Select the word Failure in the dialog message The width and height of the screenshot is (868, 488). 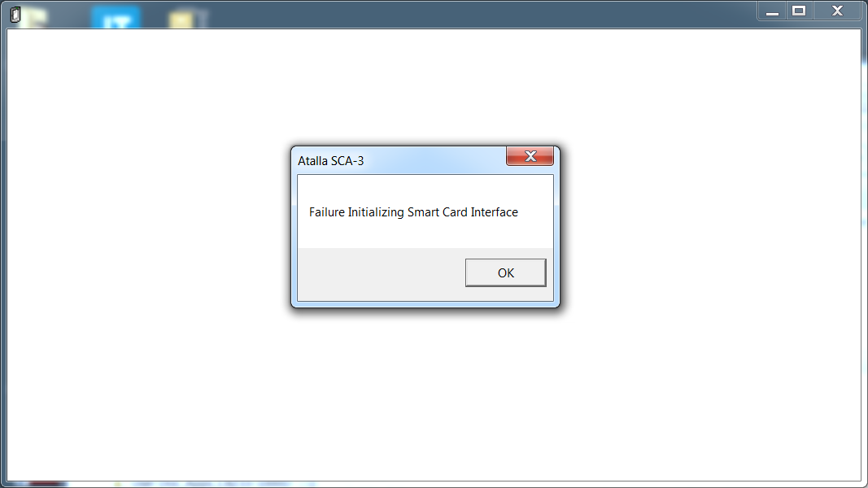(x=326, y=212)
